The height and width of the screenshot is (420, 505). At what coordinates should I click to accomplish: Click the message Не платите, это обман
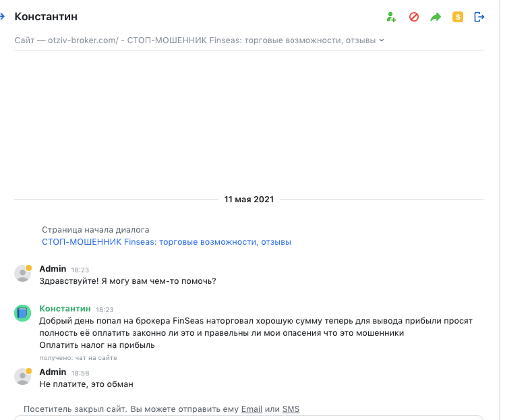86,384
